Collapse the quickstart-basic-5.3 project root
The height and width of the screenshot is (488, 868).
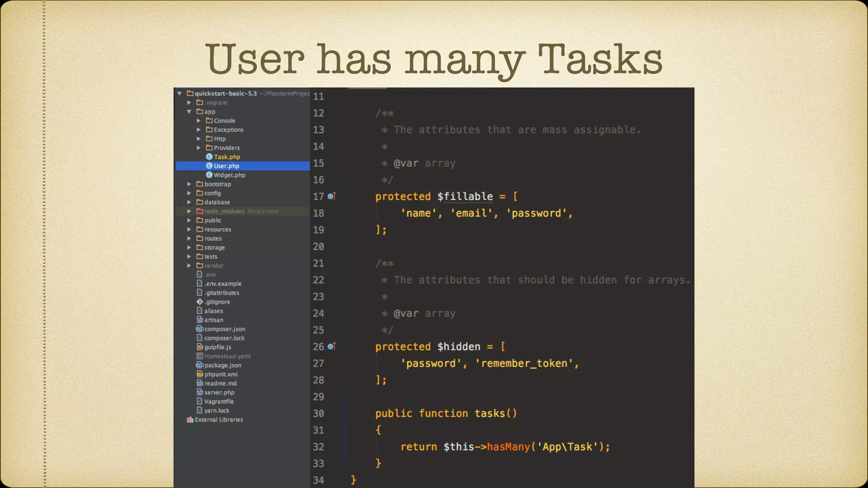coord(180,93)
